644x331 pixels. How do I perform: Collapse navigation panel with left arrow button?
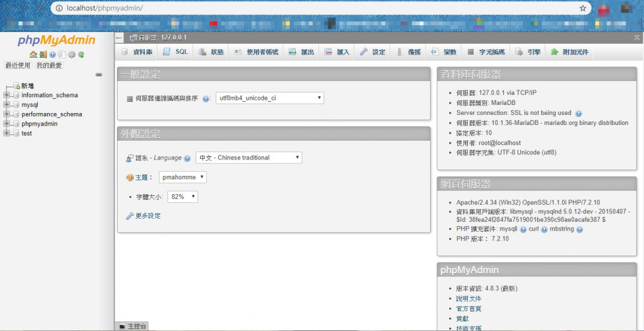pyautogui.click(x=119, y=38)
